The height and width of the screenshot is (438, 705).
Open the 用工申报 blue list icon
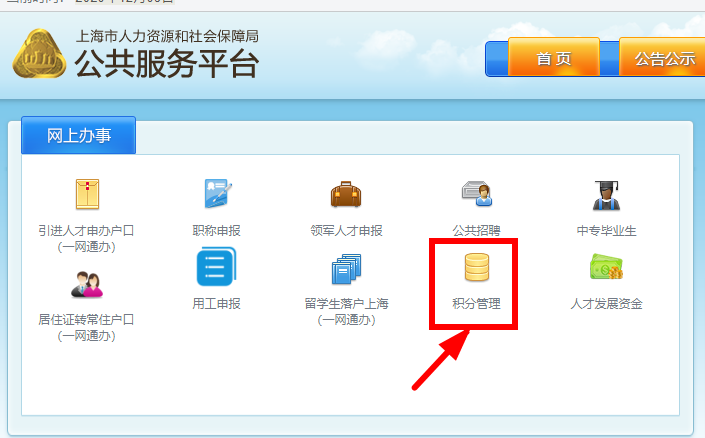pyautogui.click(x=216, y=267)
